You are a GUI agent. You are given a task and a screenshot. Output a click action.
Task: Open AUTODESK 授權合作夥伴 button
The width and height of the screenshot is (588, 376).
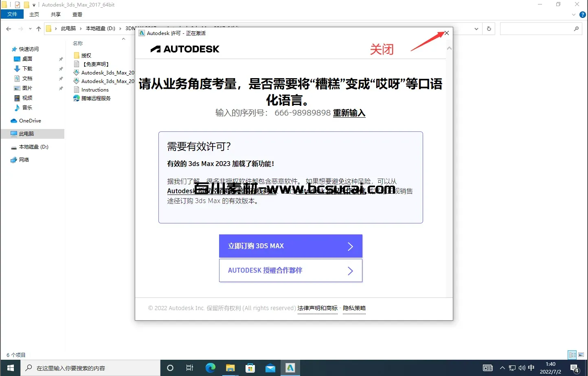point(290,271)
